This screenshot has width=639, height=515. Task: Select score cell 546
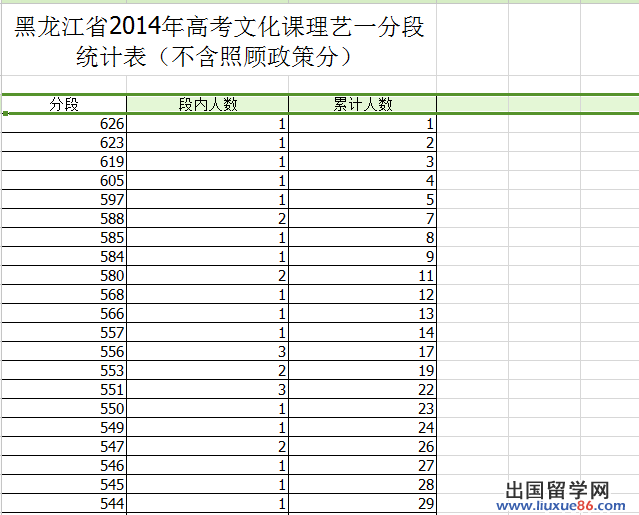64,466
